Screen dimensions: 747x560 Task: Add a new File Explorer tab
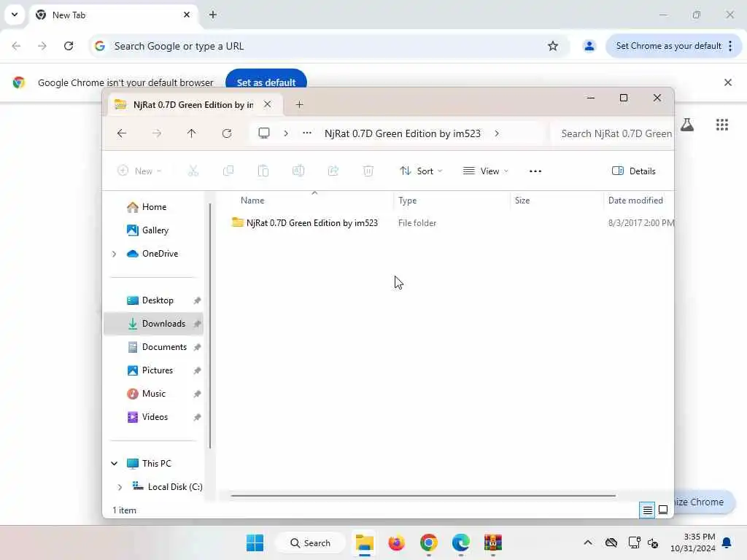(299, 105)
